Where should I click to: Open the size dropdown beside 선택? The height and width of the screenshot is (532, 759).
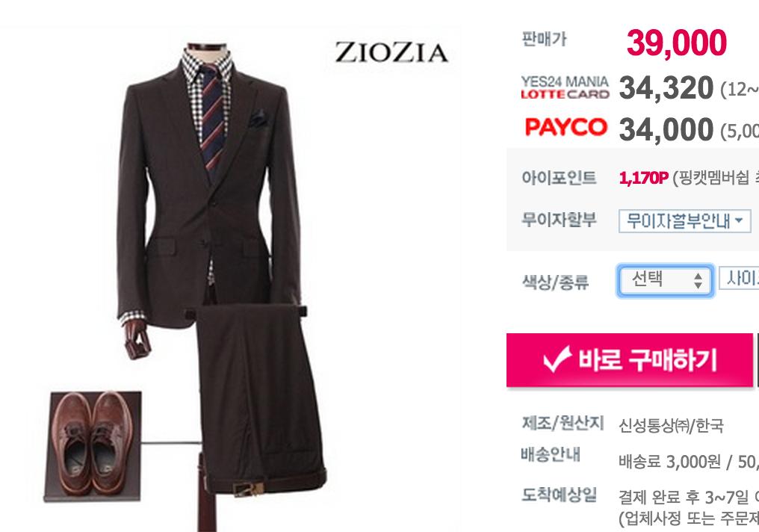pyautogui.click(x=739, y=278)
